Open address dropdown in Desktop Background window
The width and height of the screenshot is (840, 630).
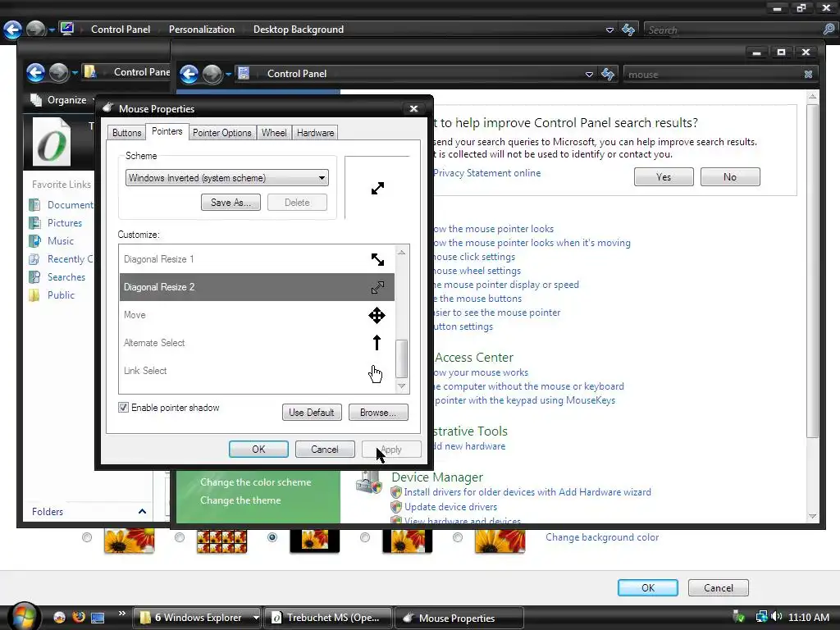[609, 30]
